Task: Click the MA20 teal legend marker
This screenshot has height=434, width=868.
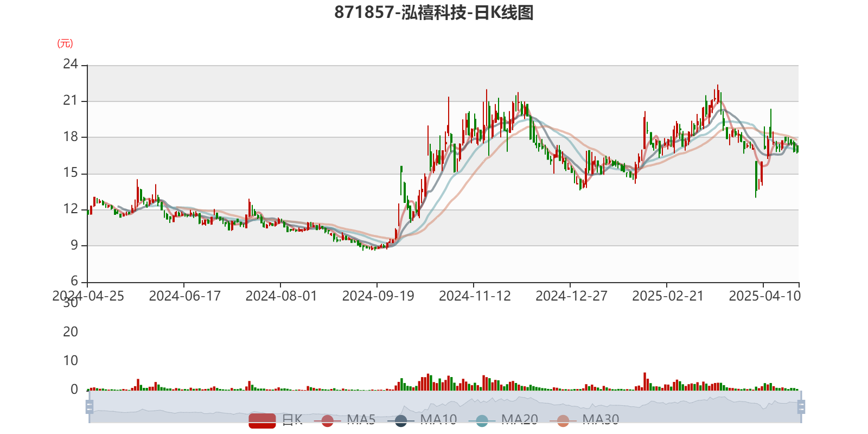Action: (482, 420)
